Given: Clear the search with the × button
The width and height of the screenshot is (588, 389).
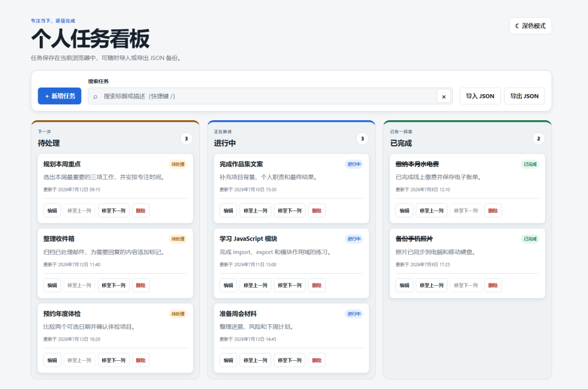Looking at the screenshot, I should [444, 97].
